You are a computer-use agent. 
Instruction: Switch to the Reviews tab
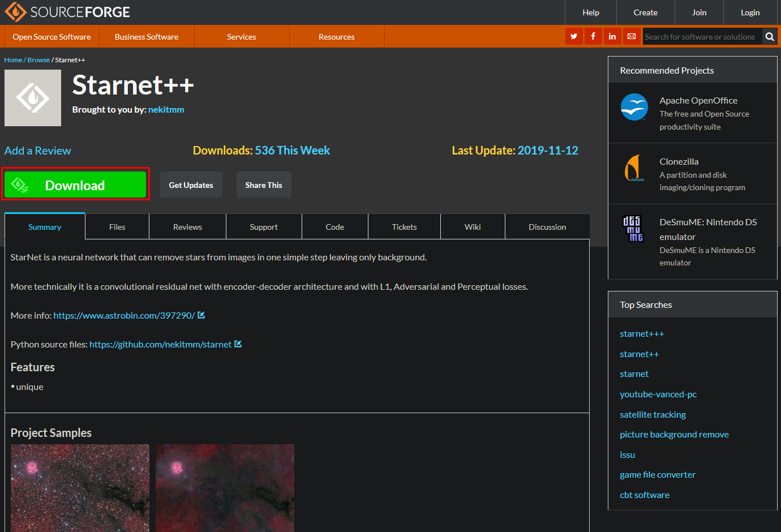tap(188, 227)
